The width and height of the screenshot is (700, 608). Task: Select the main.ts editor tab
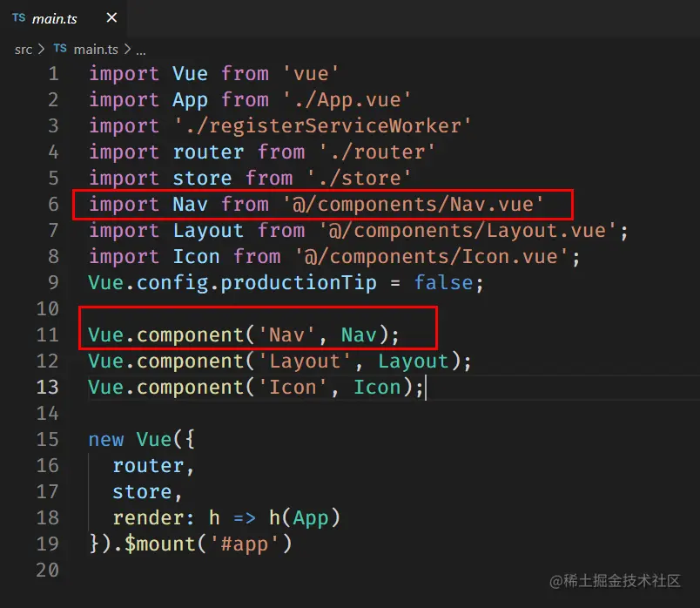click(x=64, y=18)
